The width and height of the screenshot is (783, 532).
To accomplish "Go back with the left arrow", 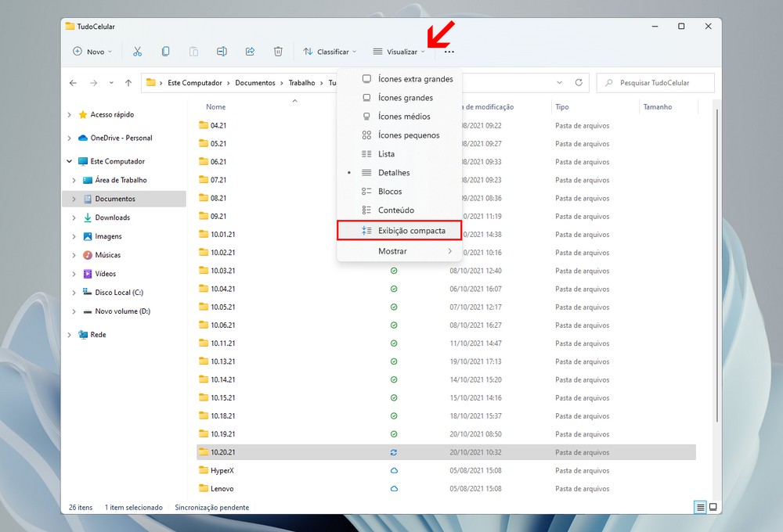I will coord(73,83).
